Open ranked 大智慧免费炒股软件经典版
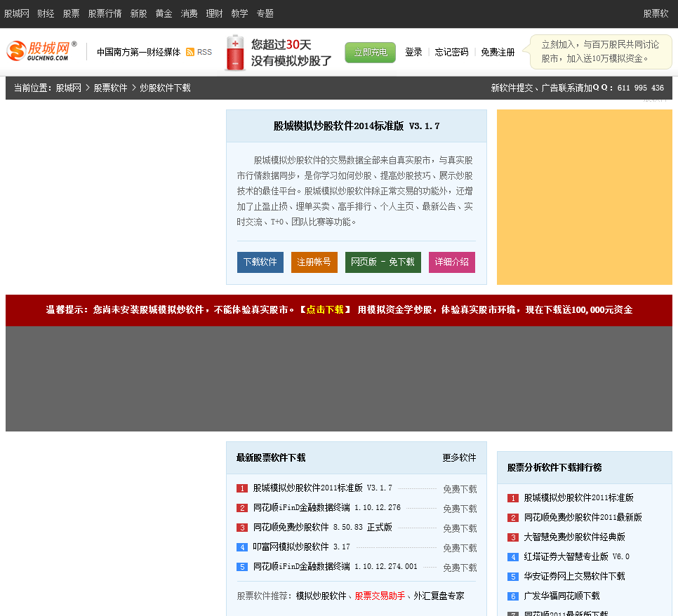 click(575, 537)
